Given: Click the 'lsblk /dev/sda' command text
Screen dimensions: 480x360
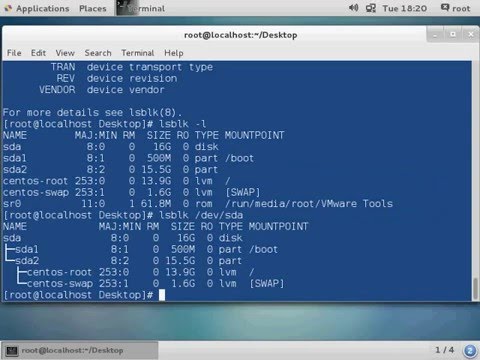Looking at the screenshot, I should pyautogui.click(x=201, y=215).
